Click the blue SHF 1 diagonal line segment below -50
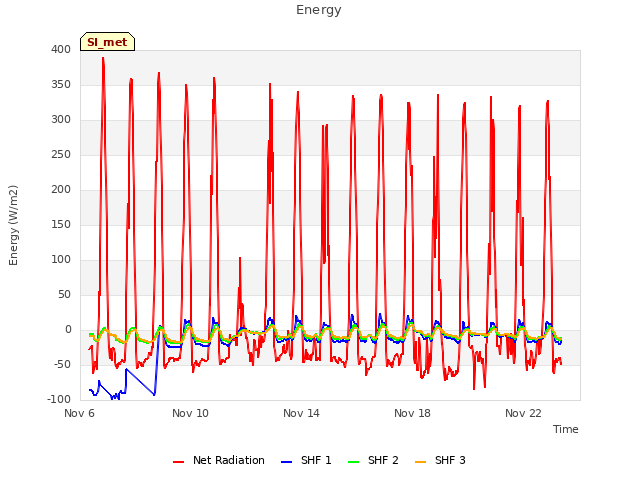Screen dimensions: 640x480 (140, 382)
